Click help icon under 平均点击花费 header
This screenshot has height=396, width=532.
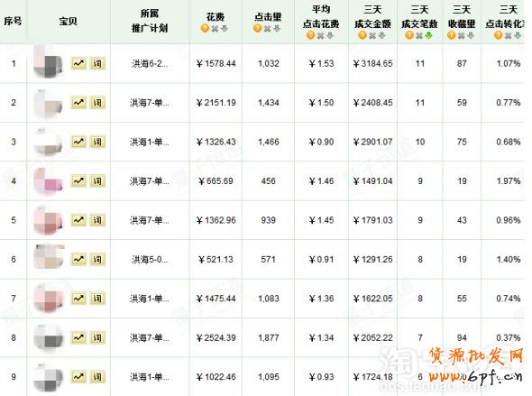tap(311, 35)
